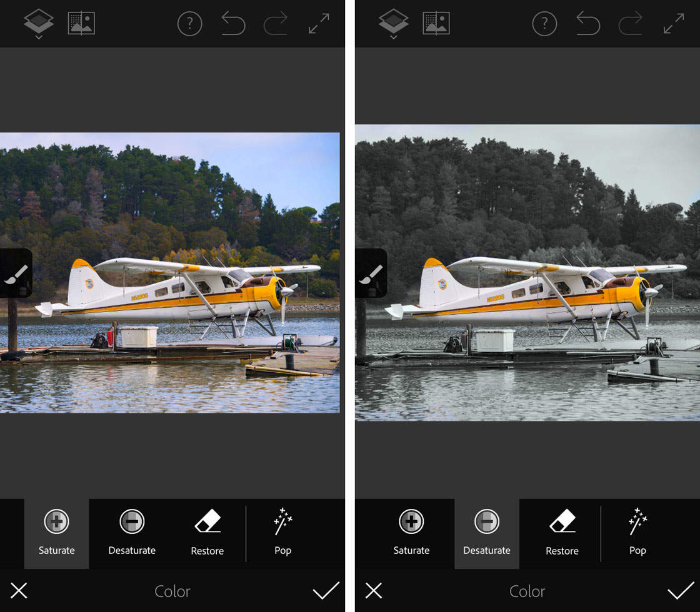Apply the Pop magic wand effect

(282, 534)
